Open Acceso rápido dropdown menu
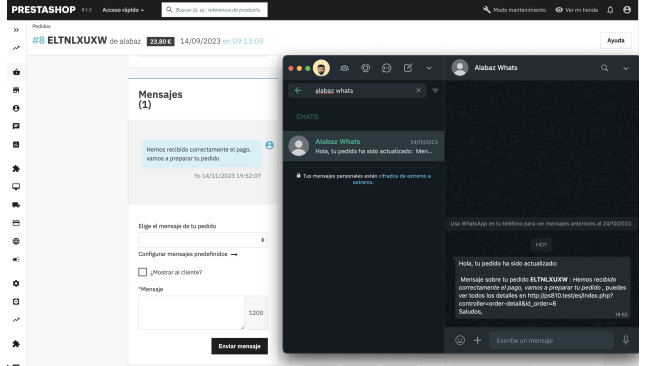The image size is (646, 366). pos(123,10)
